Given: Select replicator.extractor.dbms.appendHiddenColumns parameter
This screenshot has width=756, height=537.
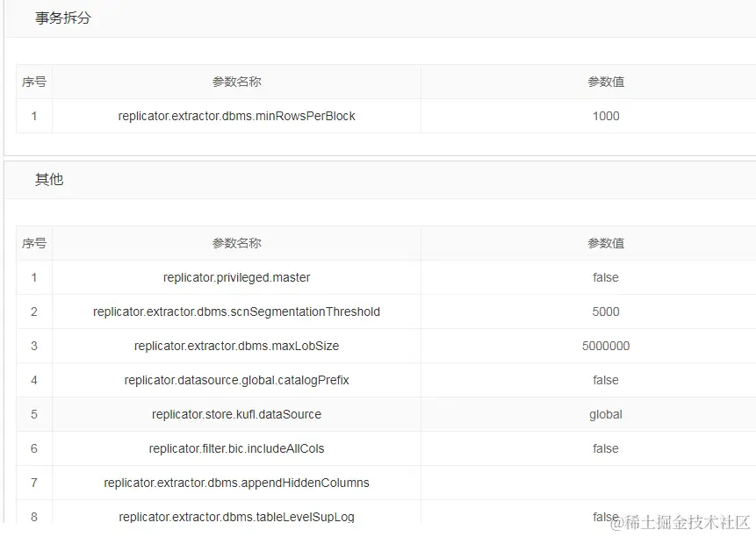Looking at the screenshot, I should click(236, 483).
